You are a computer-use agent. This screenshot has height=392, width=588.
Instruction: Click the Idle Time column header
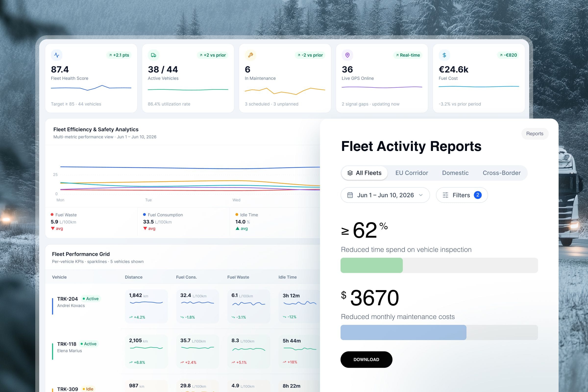point(287,277)
